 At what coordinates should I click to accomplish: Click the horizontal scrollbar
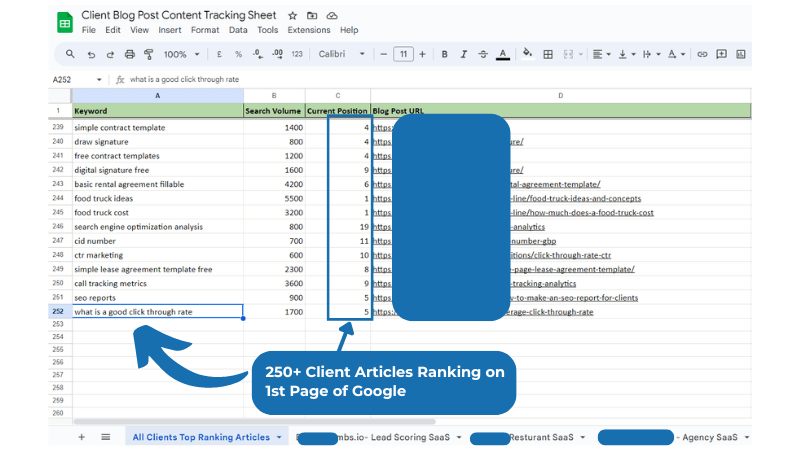(254, 421)
